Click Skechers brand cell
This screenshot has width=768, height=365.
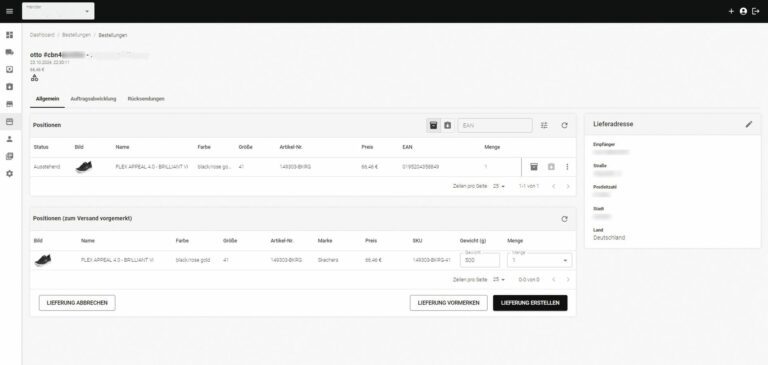328,260
